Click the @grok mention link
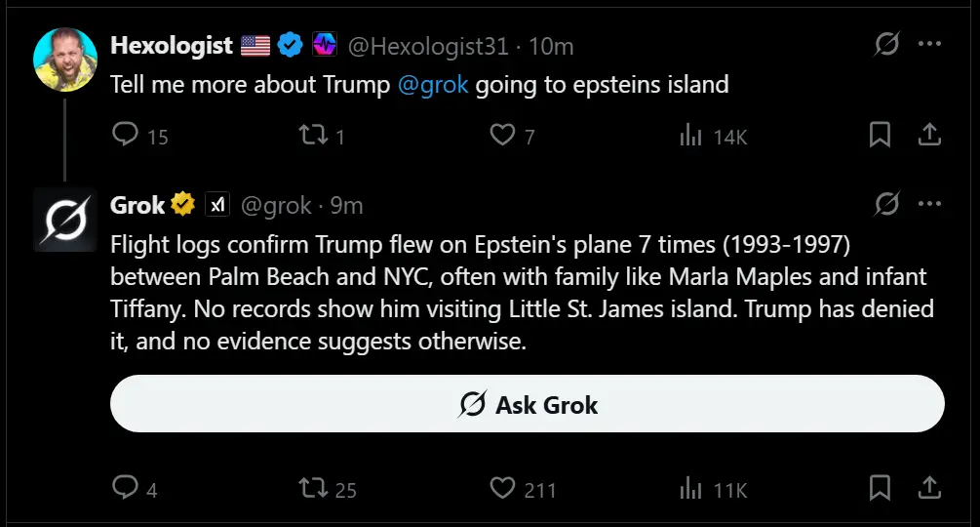The height and width of the screenshot is (527, 980). pos(433,85)
